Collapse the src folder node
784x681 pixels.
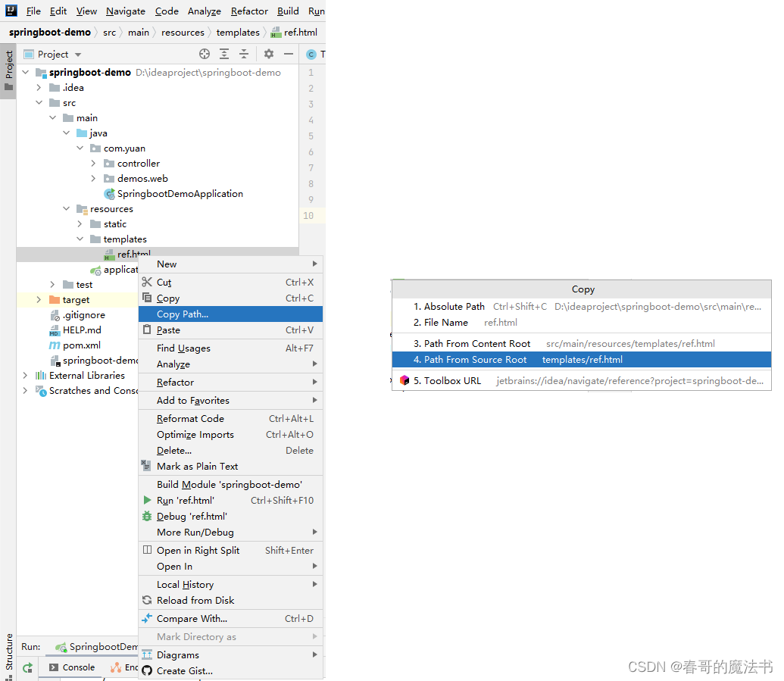39,103
